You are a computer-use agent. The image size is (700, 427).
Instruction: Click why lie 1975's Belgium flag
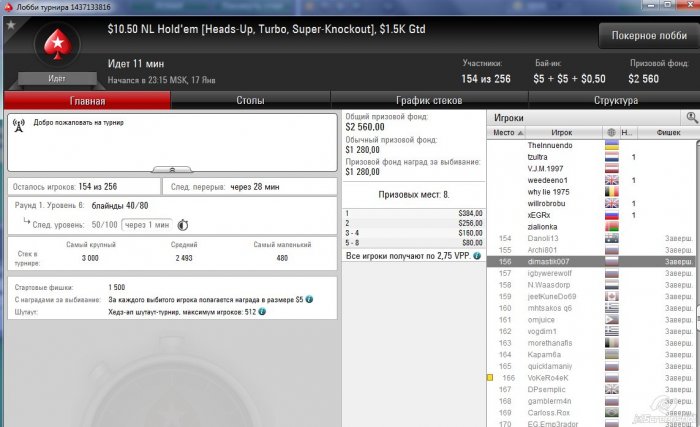[x=612, y=192]
